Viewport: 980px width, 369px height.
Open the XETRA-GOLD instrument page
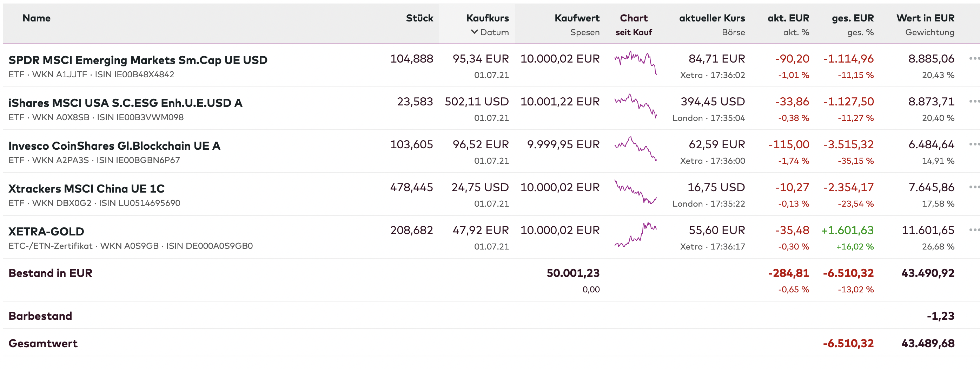(x=46, y=232)
